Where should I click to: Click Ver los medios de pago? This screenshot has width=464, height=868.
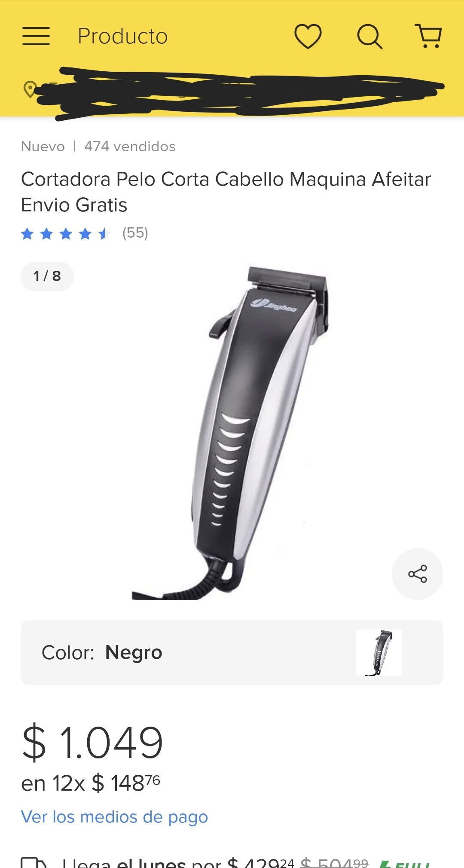point(114,817)
